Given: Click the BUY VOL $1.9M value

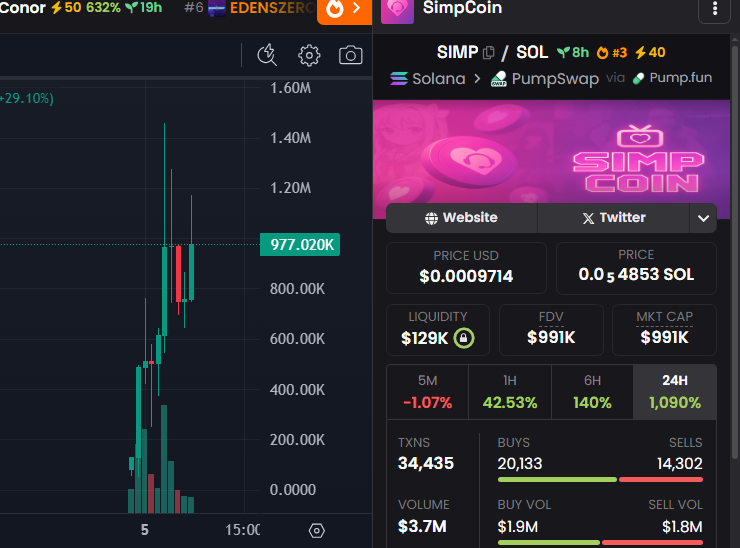Looking at the screenshot, I should click(518, 527).
